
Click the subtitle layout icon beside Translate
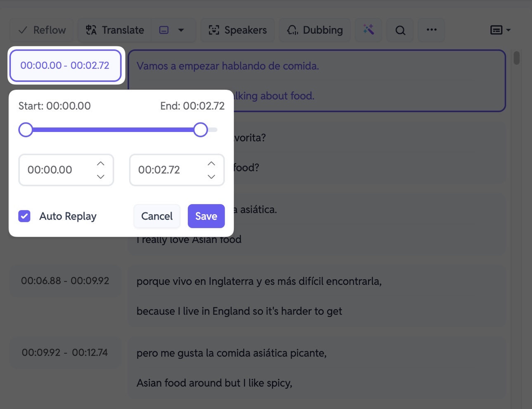pos(164,30)
